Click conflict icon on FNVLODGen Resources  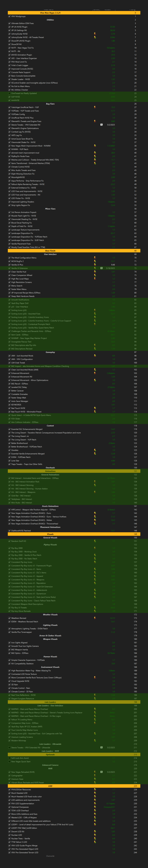(x=95, y=789)
